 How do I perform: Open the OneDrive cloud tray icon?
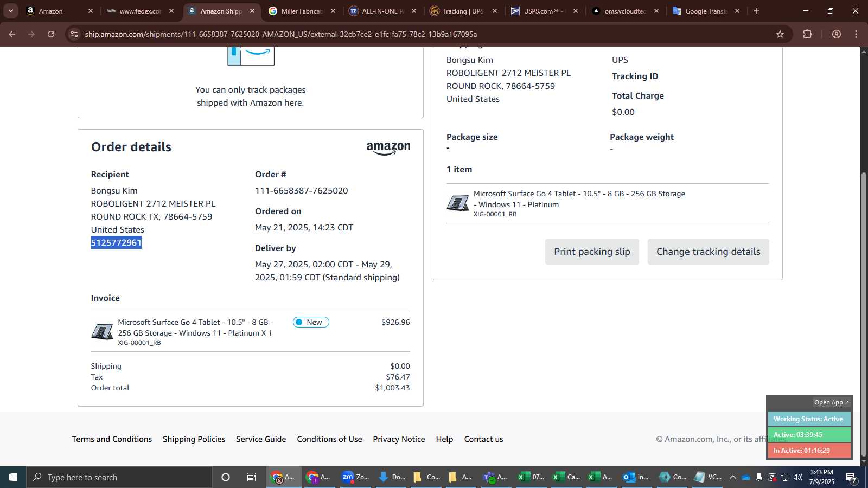point(746,477)
